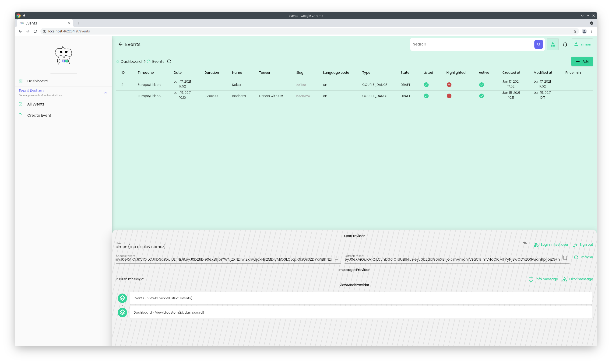Toggle Active status for Bachata event
The width and height of the screenshot is (612, 364).
(482, 96)
